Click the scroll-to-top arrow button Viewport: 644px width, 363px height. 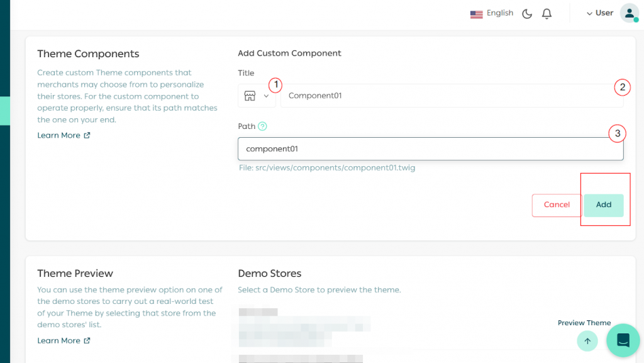point(587,341)
